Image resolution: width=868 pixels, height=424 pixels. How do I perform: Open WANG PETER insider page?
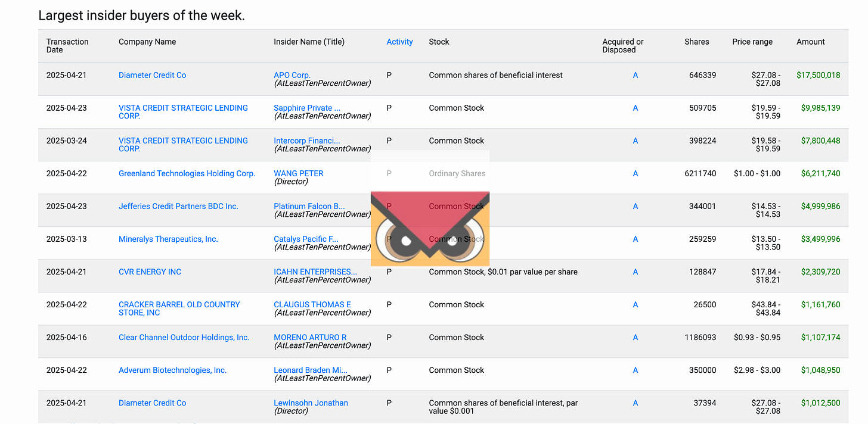pos(299,173)
